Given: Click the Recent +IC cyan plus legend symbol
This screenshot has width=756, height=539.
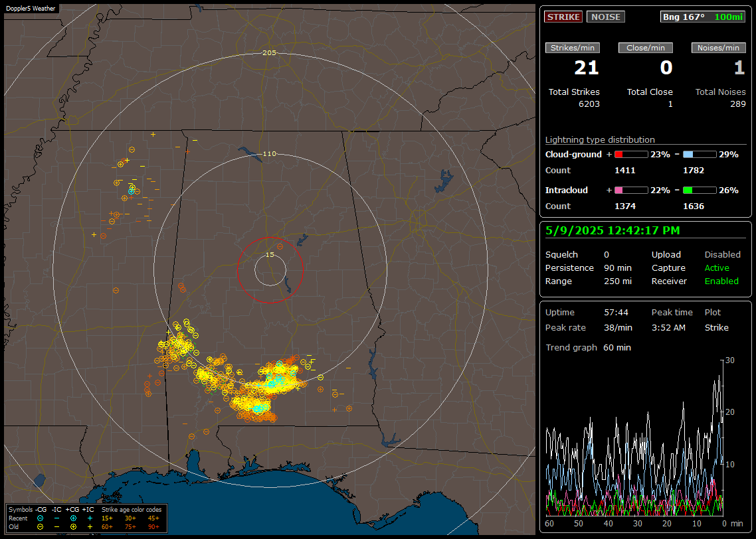Looking at the screenshot, I should coord(90,518).
